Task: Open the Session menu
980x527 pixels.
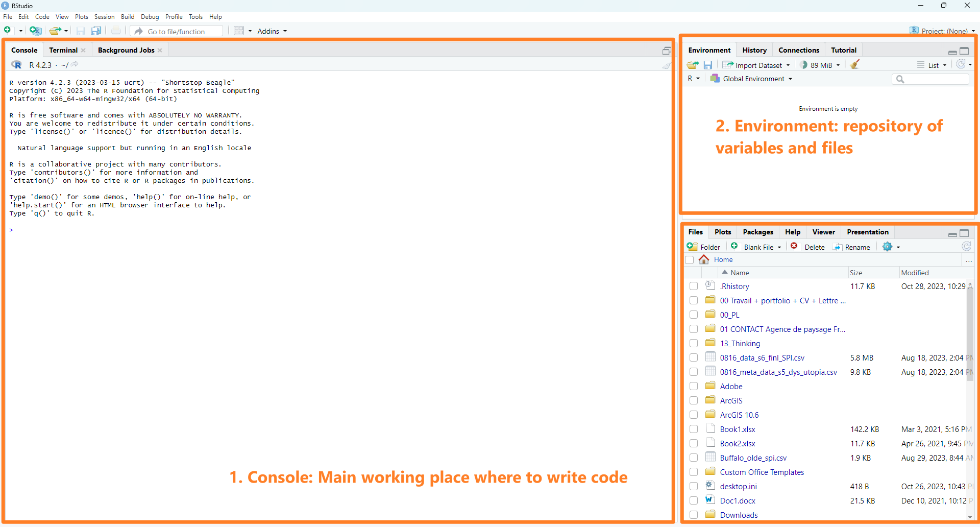Action: click(104, 17)
